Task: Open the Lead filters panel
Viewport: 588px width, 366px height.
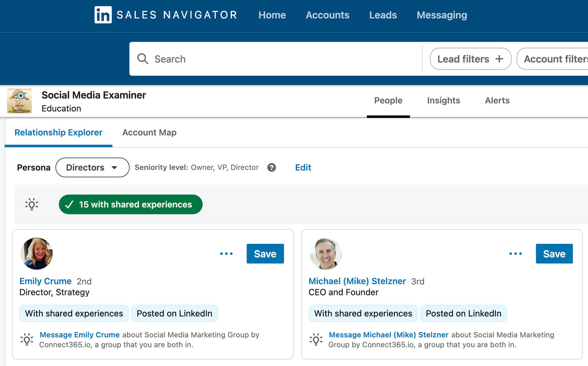Action: [470, 59]
